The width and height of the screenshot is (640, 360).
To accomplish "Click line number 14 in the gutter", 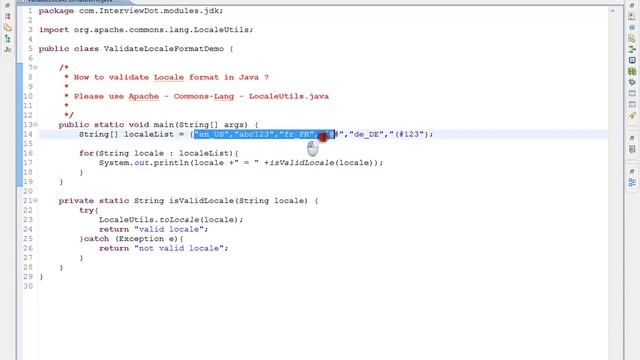I will (x=28, y=134).
